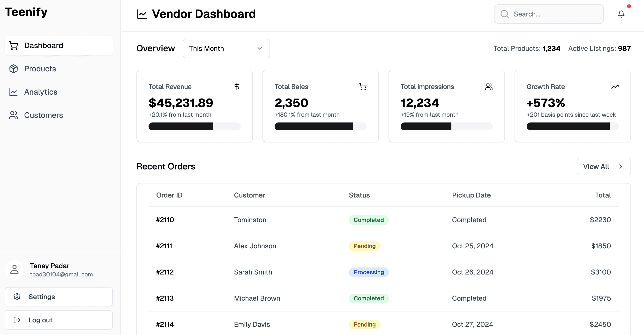
Task: Click the Analytics sidebar icon
Action: click(x=14, y=92)
